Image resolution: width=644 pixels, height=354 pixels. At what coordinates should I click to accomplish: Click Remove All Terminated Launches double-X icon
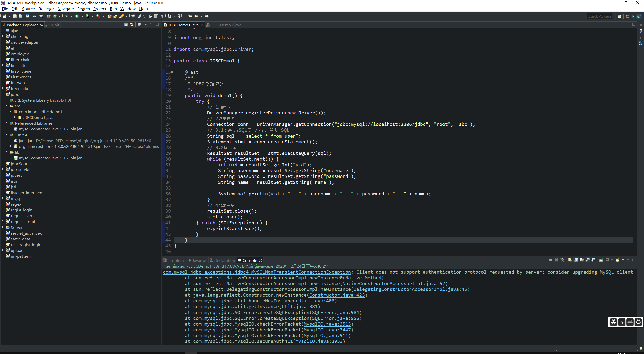562,260
